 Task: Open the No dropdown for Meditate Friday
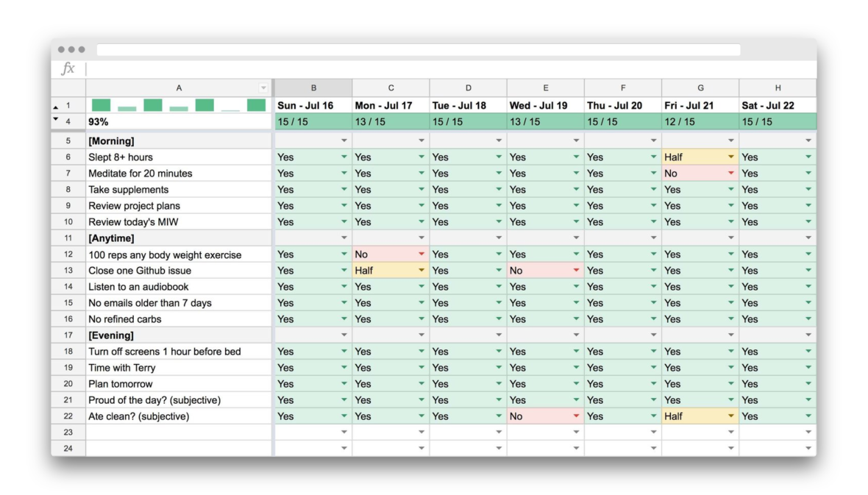[x=730, y=173]
